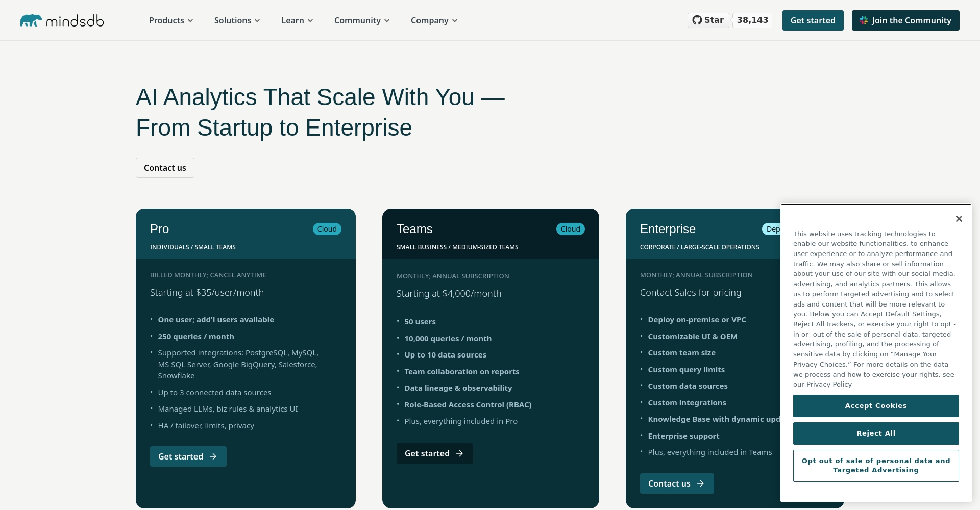Accept cookies in the consent banner

[x=875, y=406]
